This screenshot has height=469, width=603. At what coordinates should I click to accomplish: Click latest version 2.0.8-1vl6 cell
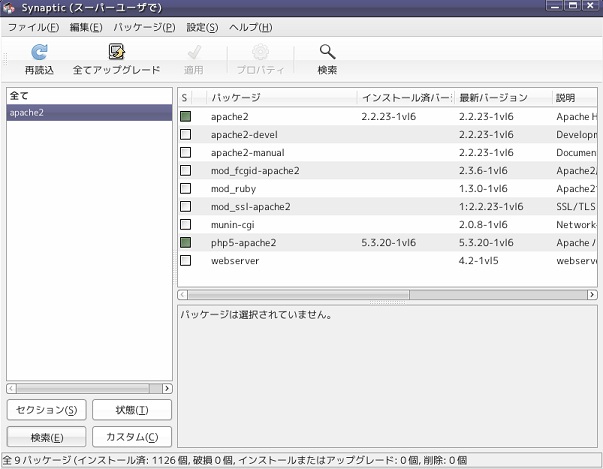point(483,225)
